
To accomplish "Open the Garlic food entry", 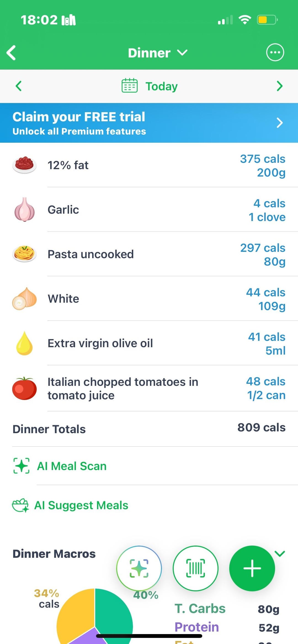I will (149, 210).
